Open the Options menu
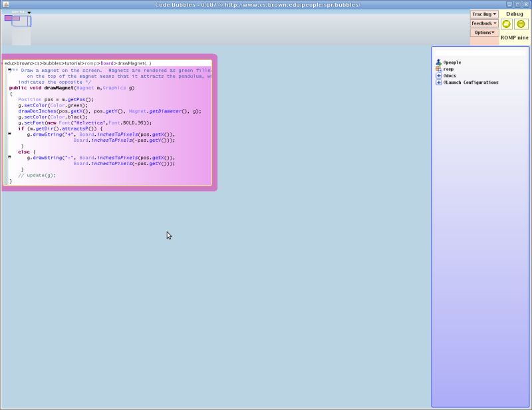This screenshot has width=532, height=410. pyautogui.click(x=483, y=32)
